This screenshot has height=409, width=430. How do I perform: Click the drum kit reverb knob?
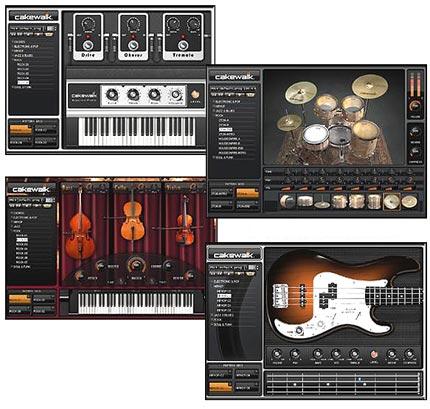415,132
